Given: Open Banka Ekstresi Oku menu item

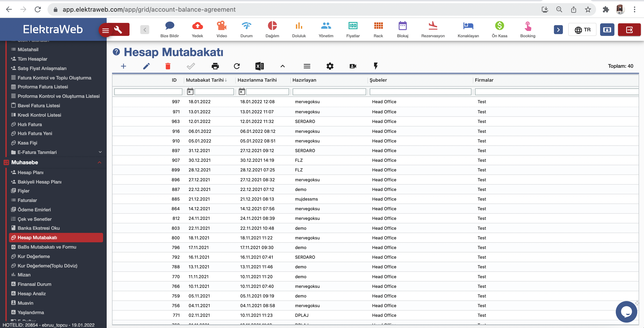Looking at the screenshot, I should 39,228.
